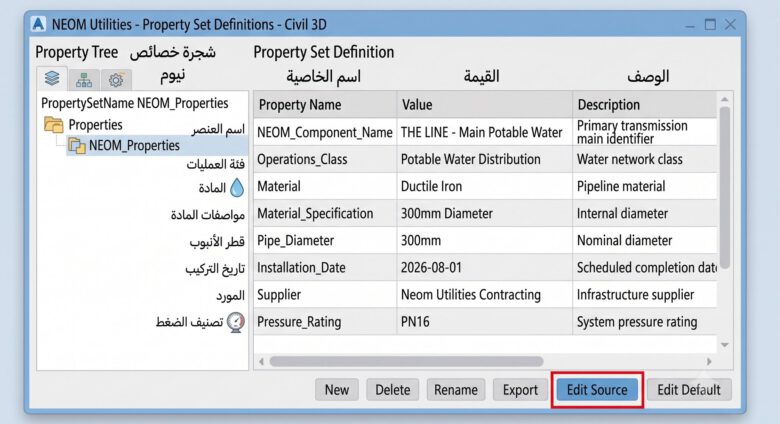The height and width of the screenshot is (424, 780).
Task: Select the NEOM_Properties tree node
Action: [x=157, y=146]
